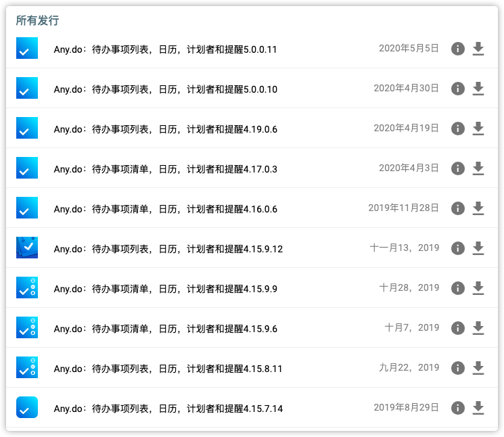The height and width of the screenshot is (437, 504).
Task: Show info for version 5.0.0.11
Action: [x=458, y=49]
